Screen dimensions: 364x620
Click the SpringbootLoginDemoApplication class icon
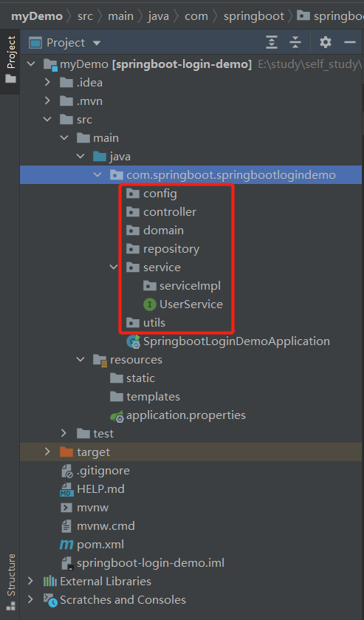click(x=133, y=341)
